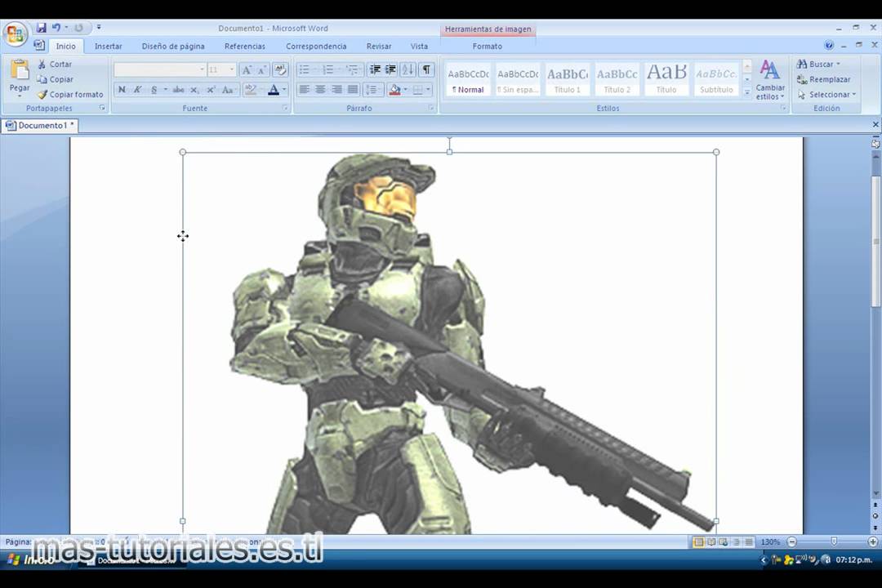Align text to the right
The height and width of the screenshot is (588, 882).
tap(336, 90)
